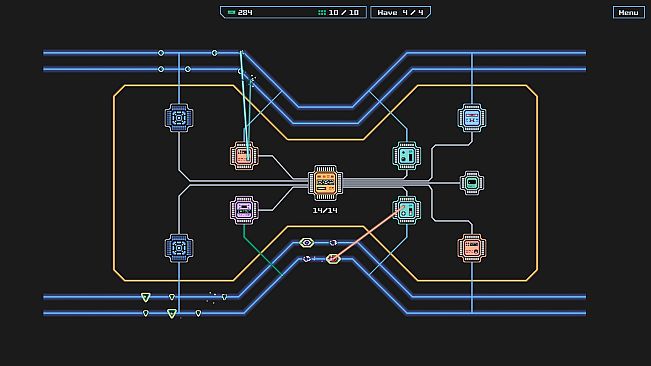Select the upper teal tower chip
This screenshot has width=651, height=366.
[407, 156]
